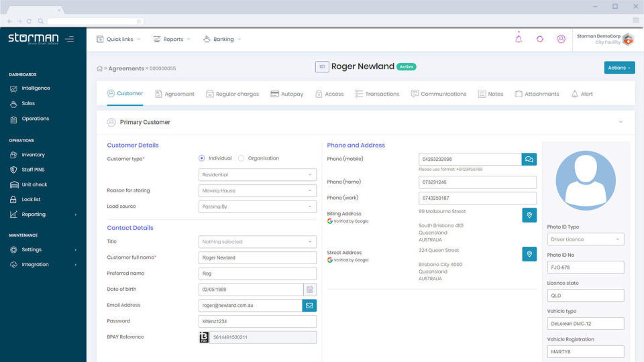This screenshot has height=362, width=644.
Task: Select the Individual customer type
Action: (x=202, y=158)
